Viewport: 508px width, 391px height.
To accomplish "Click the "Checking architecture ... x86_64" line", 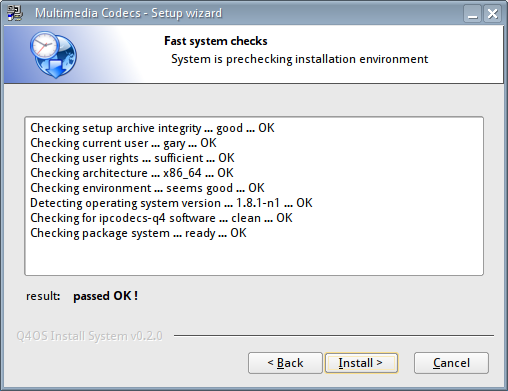I will click(x=132, y=173).
